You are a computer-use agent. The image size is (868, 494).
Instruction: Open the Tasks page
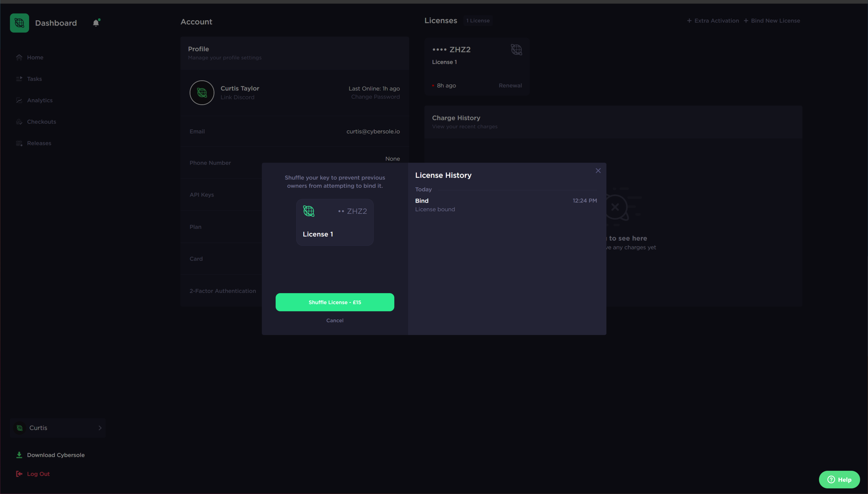pos(35,79)
